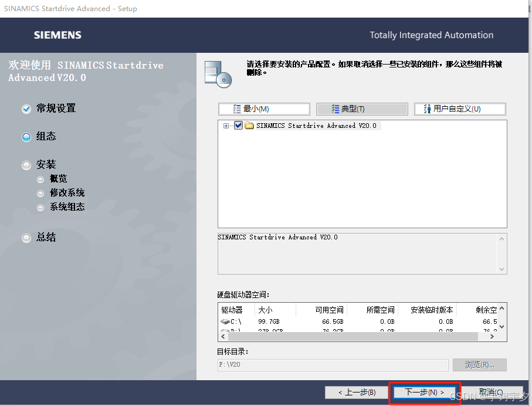Click the 系统组态 sidebar label
This screenshot has height=406, width=532.
click(67, 207)
